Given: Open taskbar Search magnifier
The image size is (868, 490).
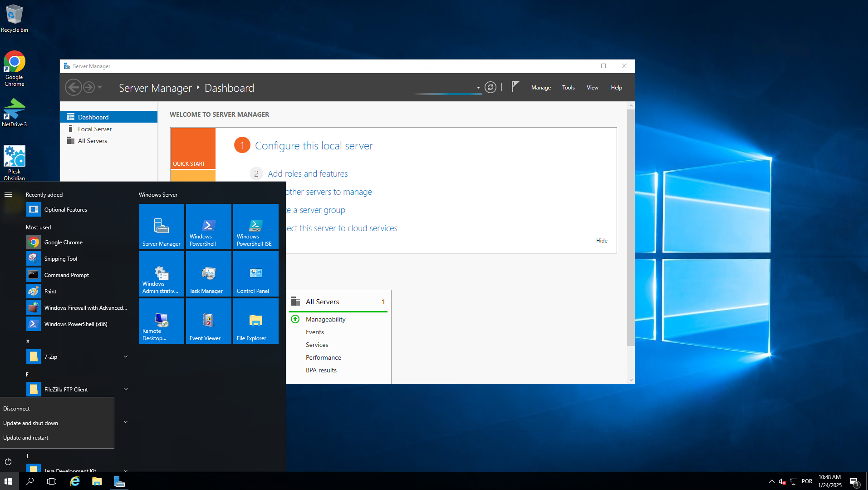Looking at the screenshot, I should 30,481.
